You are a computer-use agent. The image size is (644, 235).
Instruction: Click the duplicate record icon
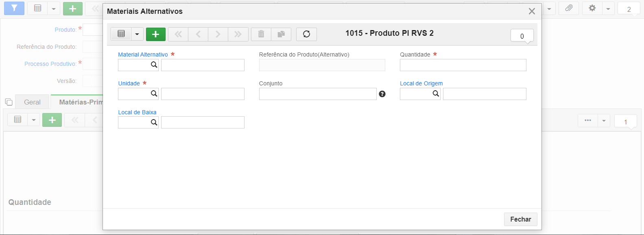pyautogui.click(x=281, y=34)
